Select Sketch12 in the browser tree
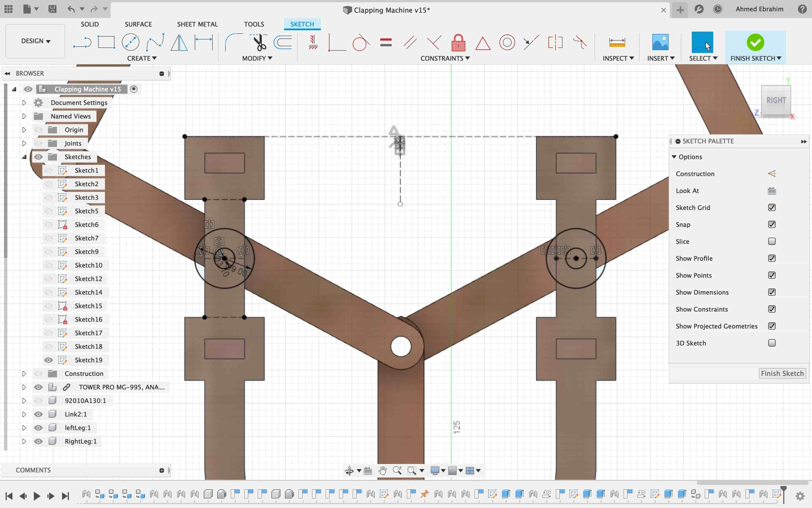812x508 pixels. point(88,279)
